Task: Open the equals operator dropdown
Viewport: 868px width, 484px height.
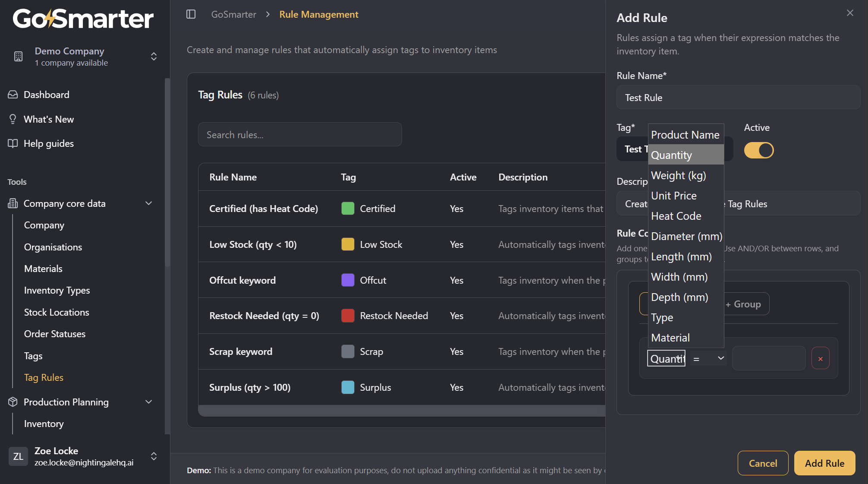Action: (708, 358)
